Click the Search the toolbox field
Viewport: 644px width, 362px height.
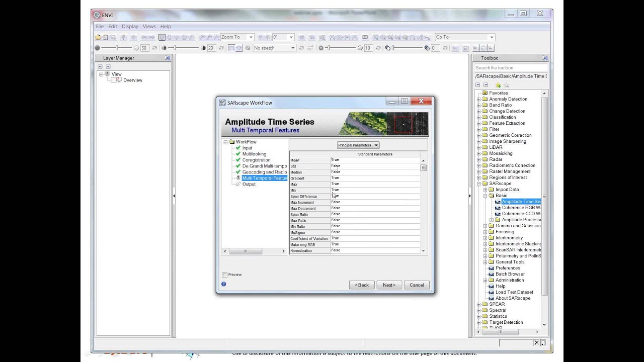point(511,68)
